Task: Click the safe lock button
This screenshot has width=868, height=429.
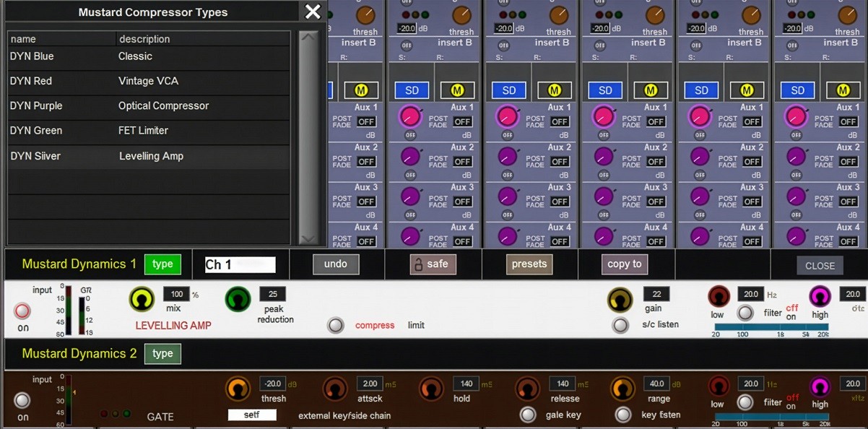Action: (x=433, y=264)
